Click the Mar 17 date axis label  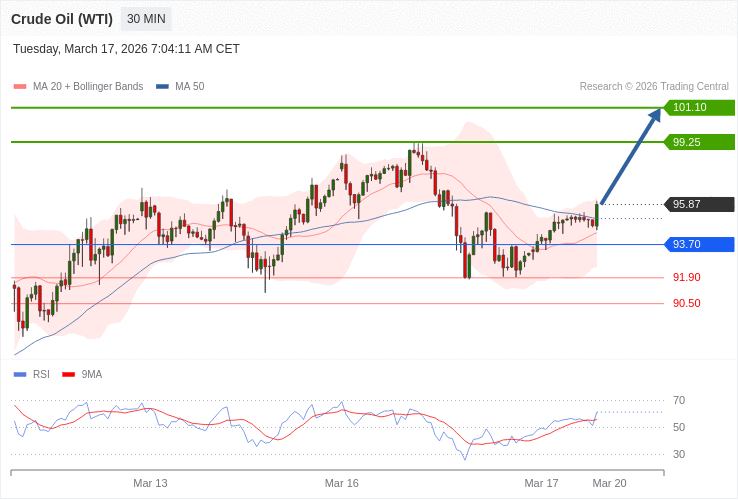point(541,483)
